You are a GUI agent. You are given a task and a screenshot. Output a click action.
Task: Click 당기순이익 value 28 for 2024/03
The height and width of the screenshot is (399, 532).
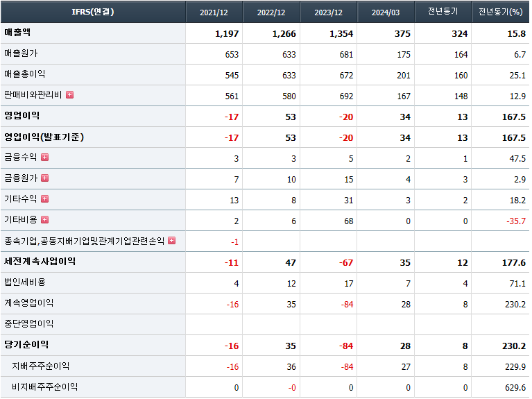(x=406, y=346)
